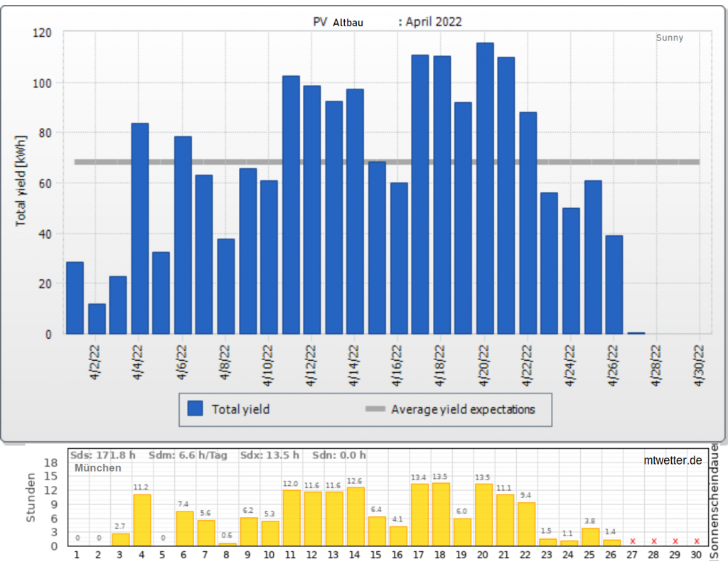728x564 pixels.
Task: Click the 4/12/22 x-axis date label
Action: pos(311,365)
